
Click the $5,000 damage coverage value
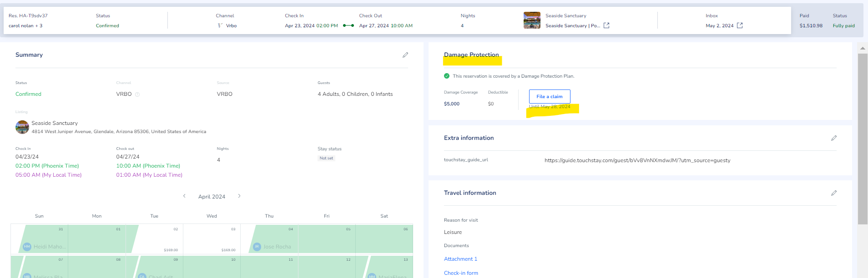pos(452,104)
